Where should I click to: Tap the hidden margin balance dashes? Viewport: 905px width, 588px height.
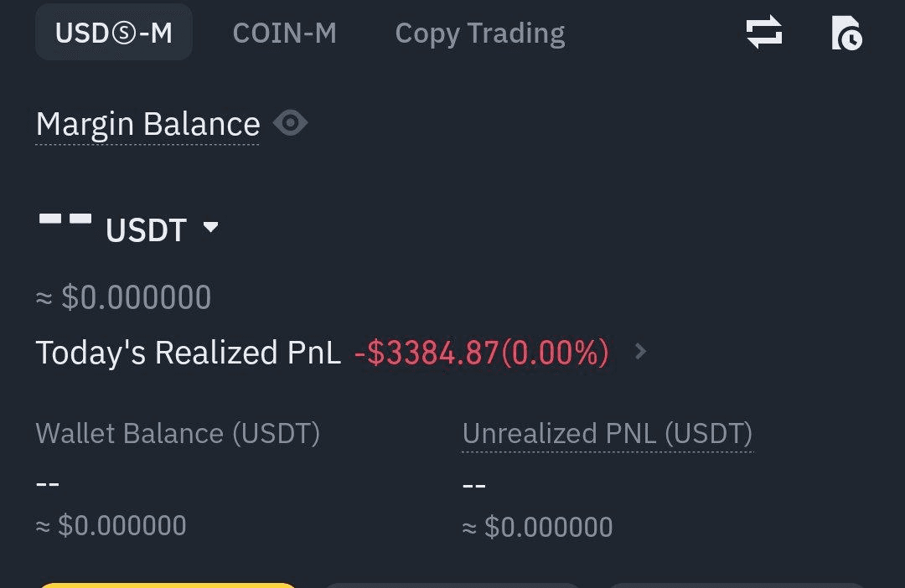[x=65, y=219]
